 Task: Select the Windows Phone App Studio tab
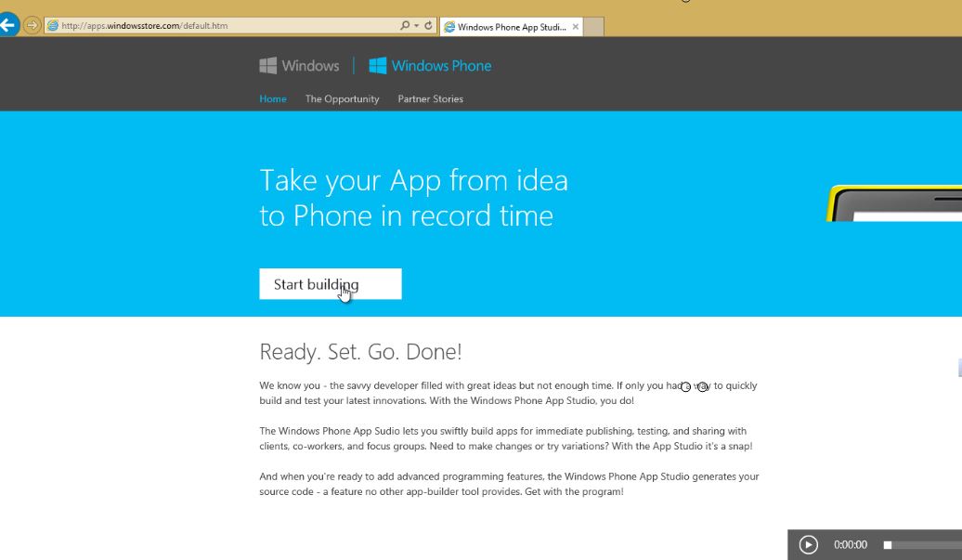coord(511,27)
